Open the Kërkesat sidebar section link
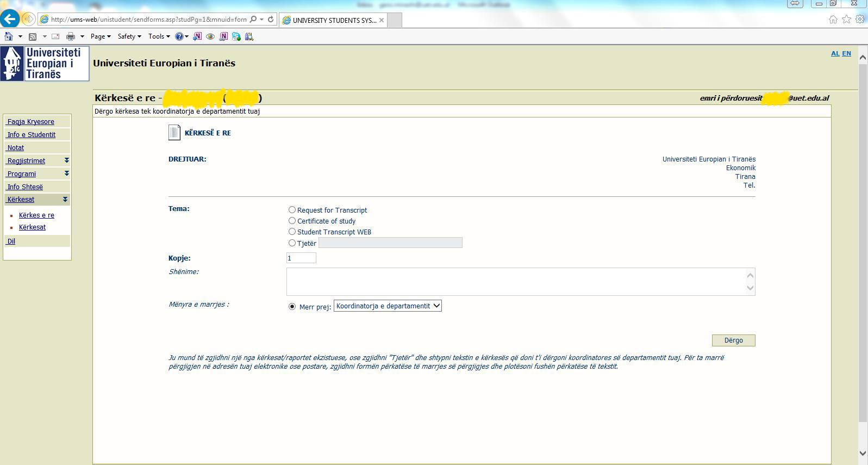Image resolution: width=868 pixels, height=465 pixels. [21, 200]
